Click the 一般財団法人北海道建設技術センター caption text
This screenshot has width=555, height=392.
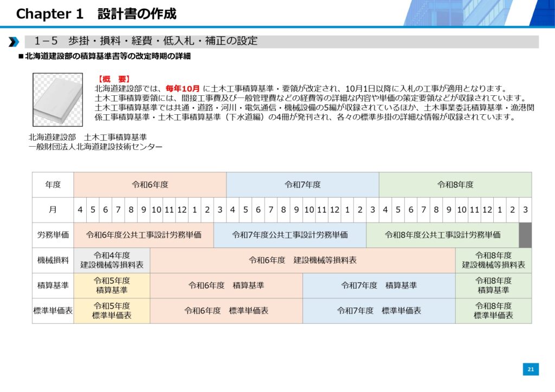[95, 147]
